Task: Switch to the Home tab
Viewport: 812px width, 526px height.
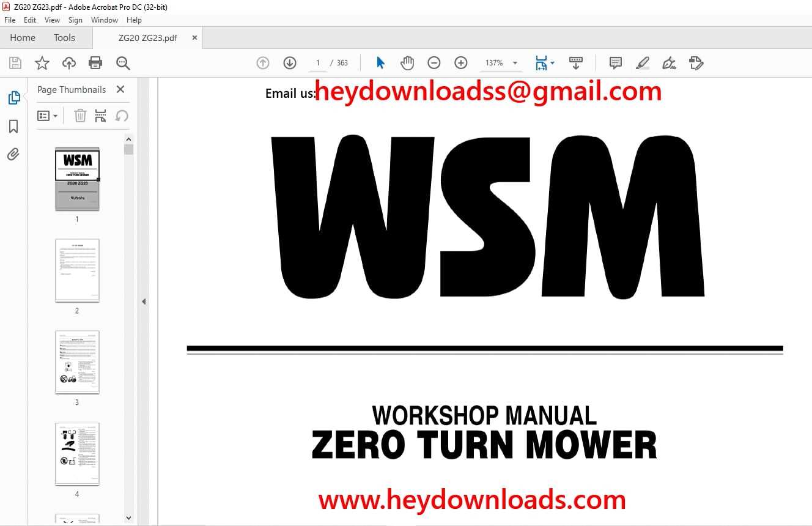Action: pyautogui.click(x=23, y=38)
